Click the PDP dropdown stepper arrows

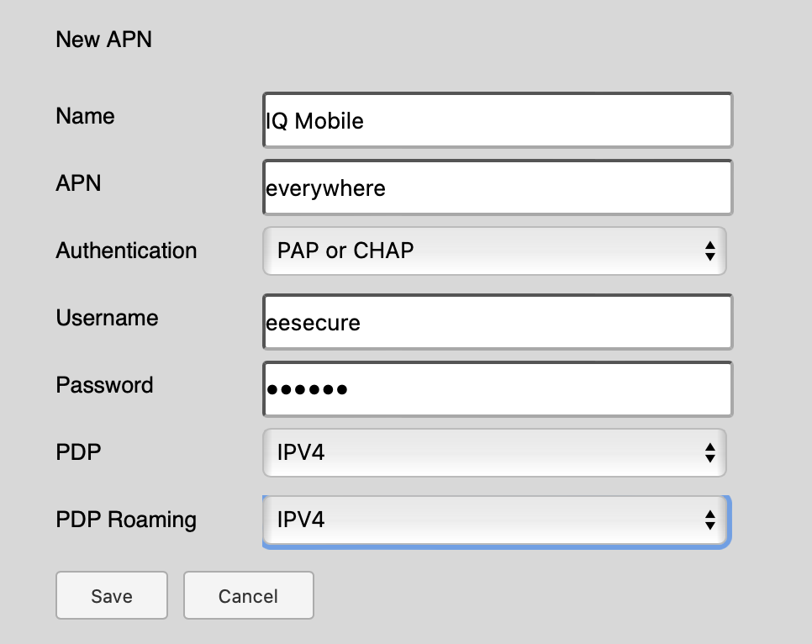[x=710, y=452]
